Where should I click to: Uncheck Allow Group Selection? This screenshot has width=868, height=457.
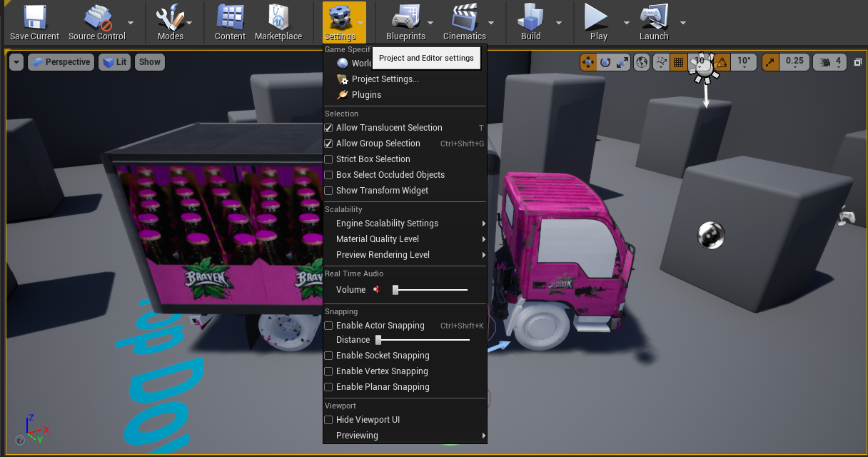(329, 144)
